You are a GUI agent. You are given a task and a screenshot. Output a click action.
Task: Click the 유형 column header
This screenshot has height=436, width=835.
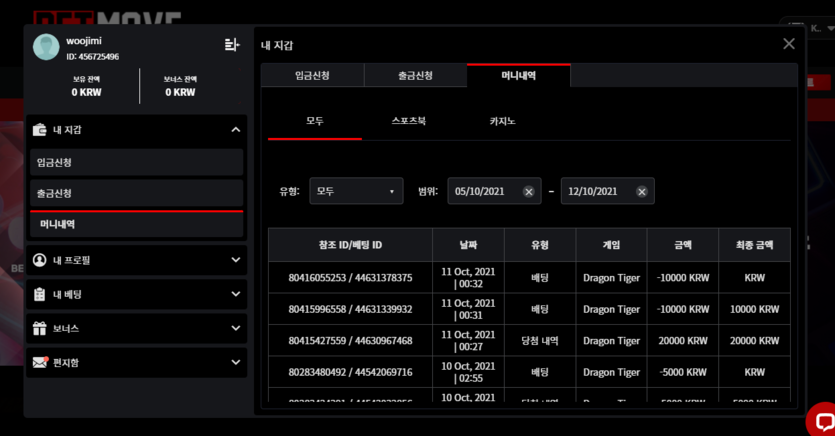point(540,245)
